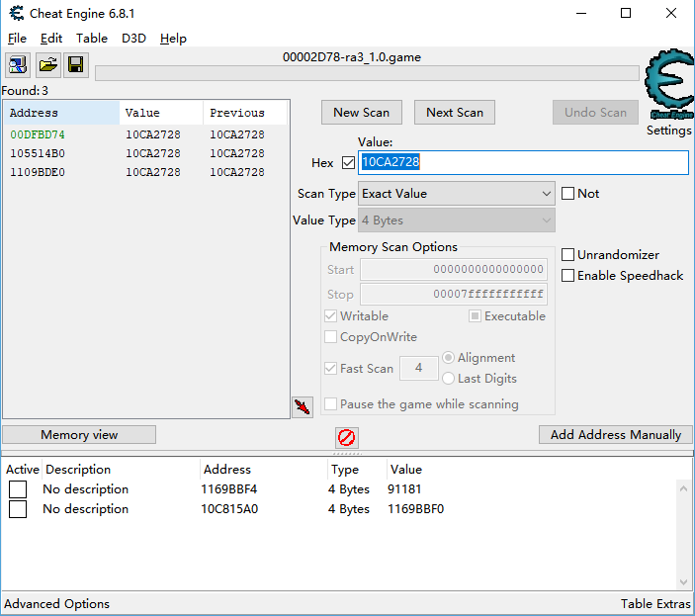This screenshot has height=616, width=695.
Task: Toggle the CopyOnWrite checkbox
Action: pos(330,337)
